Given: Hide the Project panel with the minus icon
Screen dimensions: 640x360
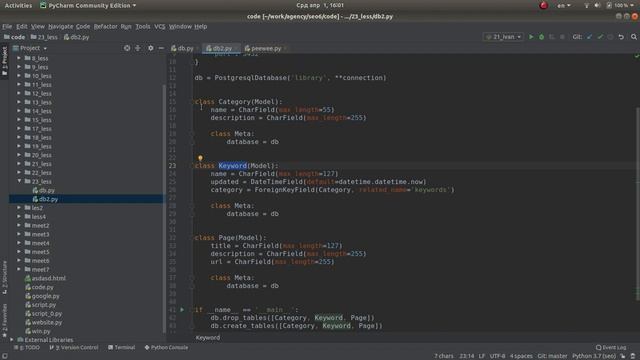Looking at the screenshot, I should pyautogui.click(x=161, y=48).
